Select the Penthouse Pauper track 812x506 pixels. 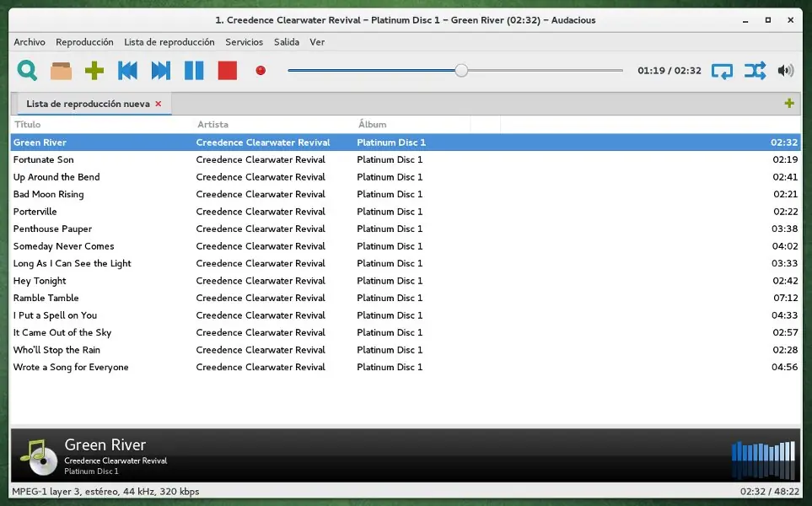coord(406,229)
